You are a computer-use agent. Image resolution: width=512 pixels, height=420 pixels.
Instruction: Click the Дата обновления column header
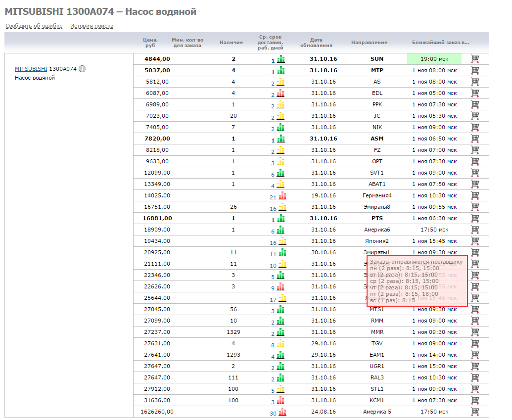(x=316, y=43)
